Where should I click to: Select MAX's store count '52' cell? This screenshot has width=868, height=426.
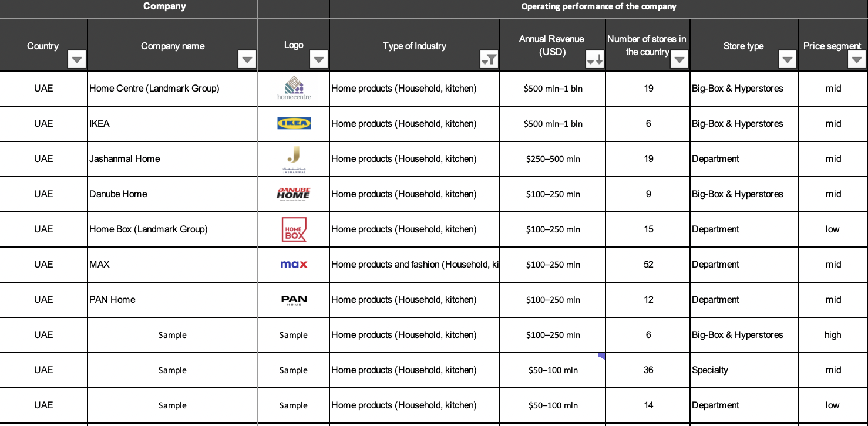pyautogui.click(x=648, y=265)
